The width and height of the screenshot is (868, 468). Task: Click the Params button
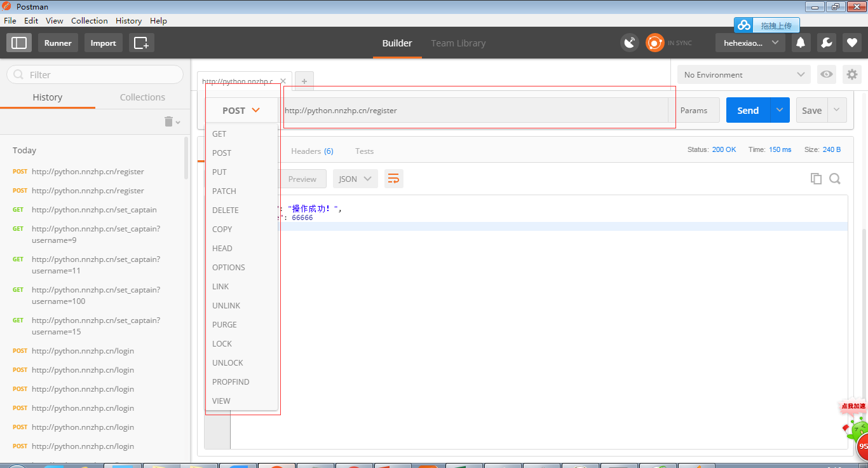coord(693,111)
